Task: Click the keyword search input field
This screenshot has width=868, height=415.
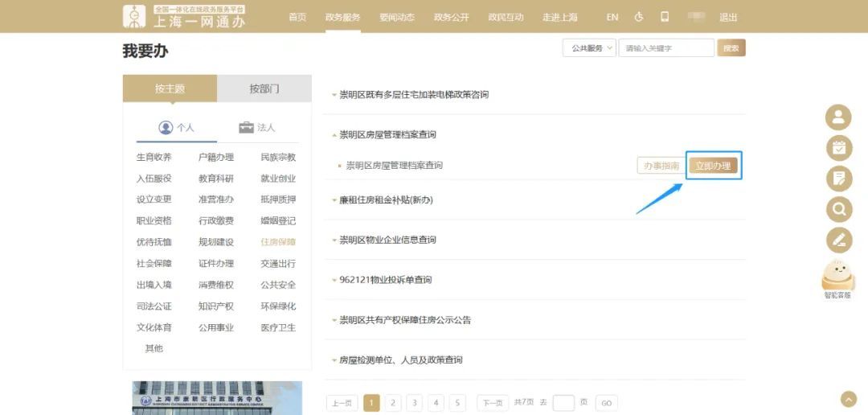Action: (666, 48)
